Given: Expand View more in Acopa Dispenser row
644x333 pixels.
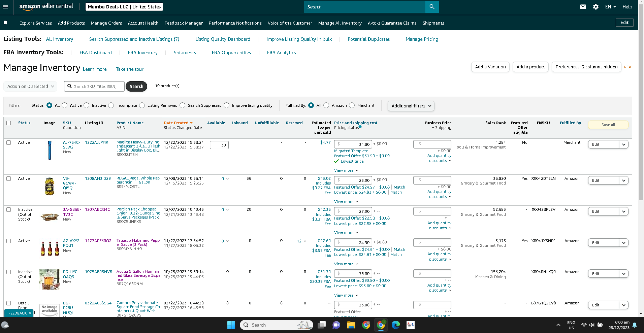Looking at the screenshot, I should pos(346,295).
